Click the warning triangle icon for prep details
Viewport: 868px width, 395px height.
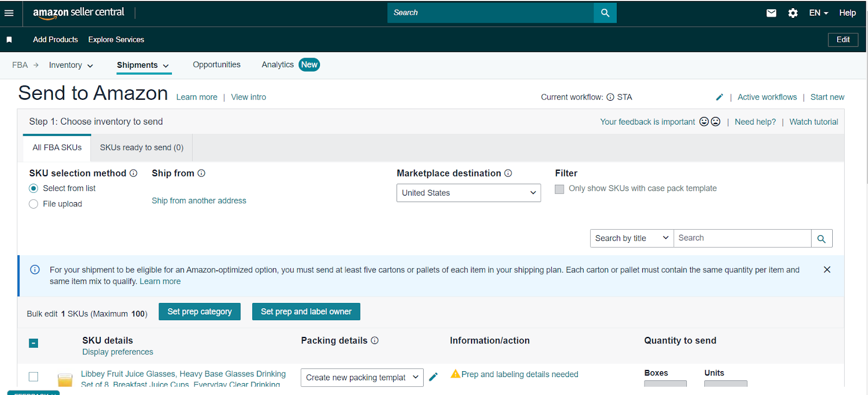coord(455,374)
